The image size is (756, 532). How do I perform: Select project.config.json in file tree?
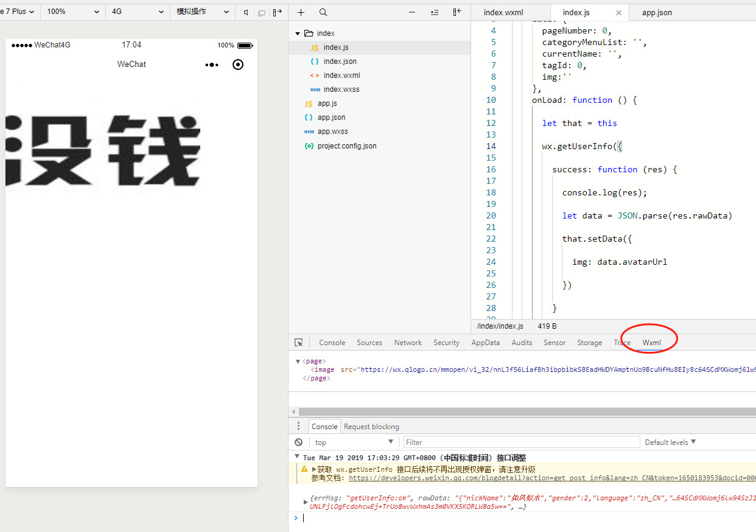pyautogui.click(x=347, y=146)
